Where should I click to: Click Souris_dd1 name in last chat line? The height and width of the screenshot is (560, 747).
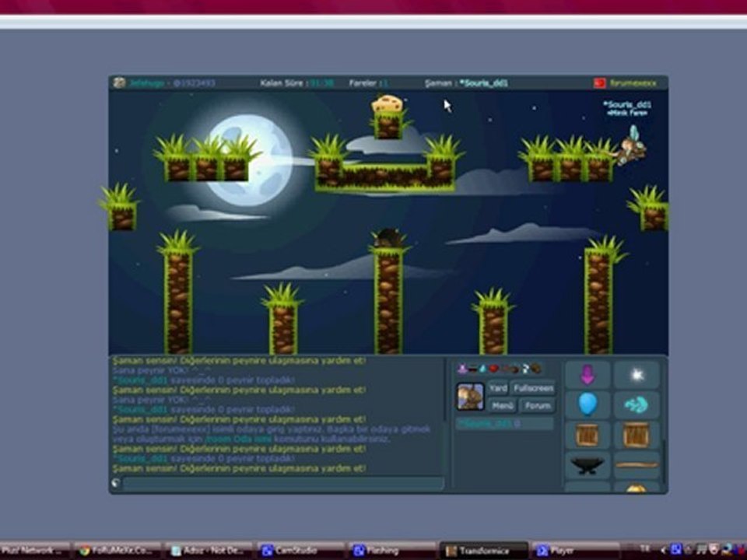(141, 458)
